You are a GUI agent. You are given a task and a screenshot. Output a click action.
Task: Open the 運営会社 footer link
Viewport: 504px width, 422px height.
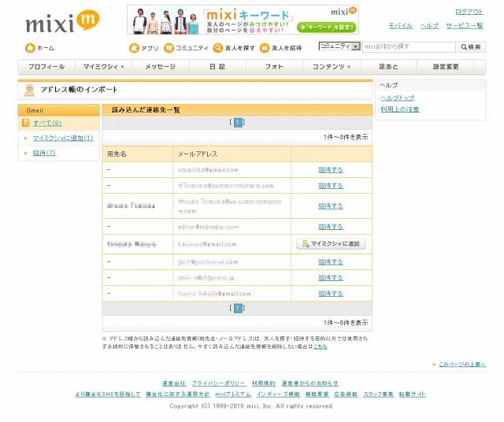click(x=174, y=383)
